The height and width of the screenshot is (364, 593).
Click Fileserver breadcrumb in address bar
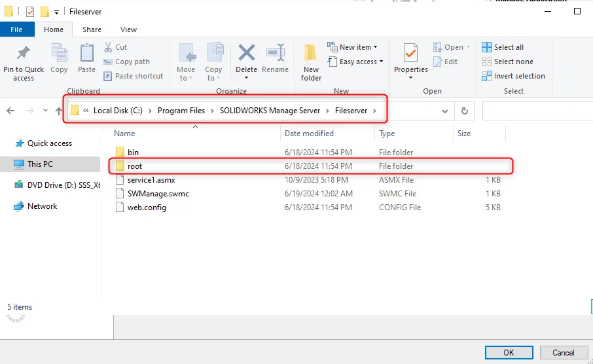(351, 111)
